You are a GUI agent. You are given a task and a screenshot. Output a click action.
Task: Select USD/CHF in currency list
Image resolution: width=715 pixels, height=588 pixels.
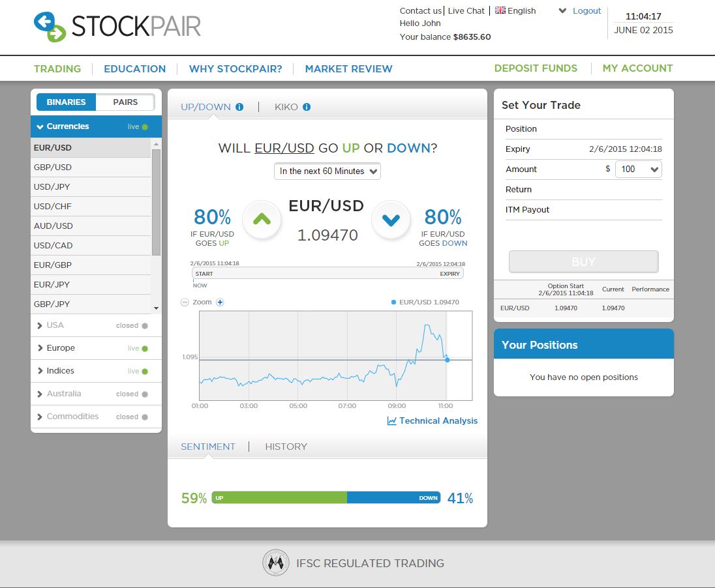[91, 207]
